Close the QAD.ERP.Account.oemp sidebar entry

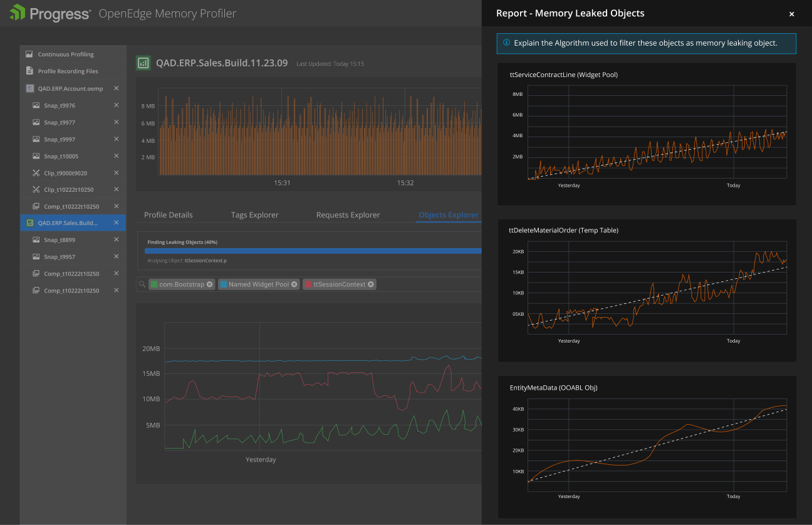click(116, 88)
